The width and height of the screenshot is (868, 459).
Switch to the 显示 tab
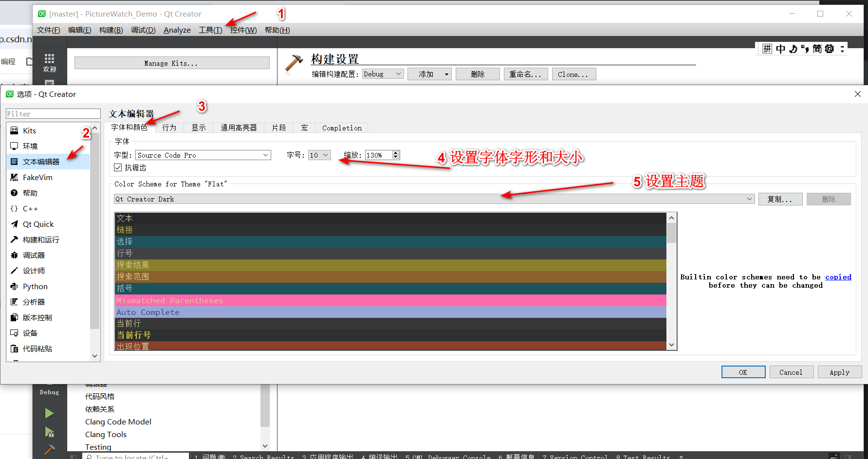click(199, 128)
